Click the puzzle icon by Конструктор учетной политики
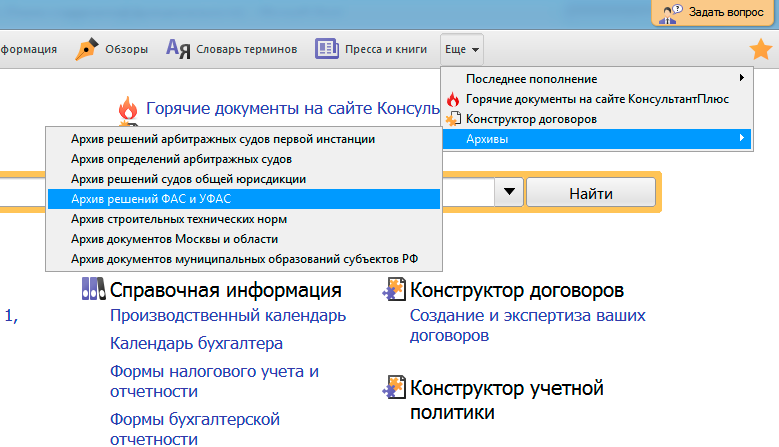 point(394,387)
